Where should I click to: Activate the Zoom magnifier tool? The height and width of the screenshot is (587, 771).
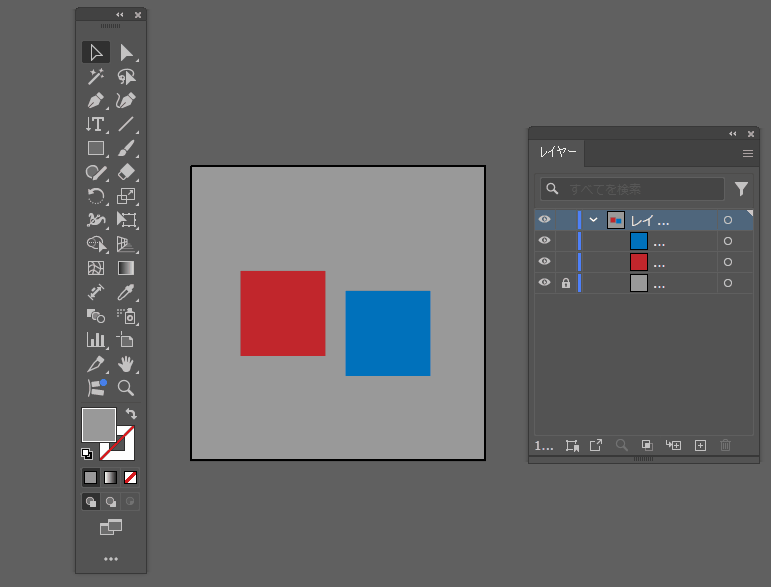tap(126, 388)
